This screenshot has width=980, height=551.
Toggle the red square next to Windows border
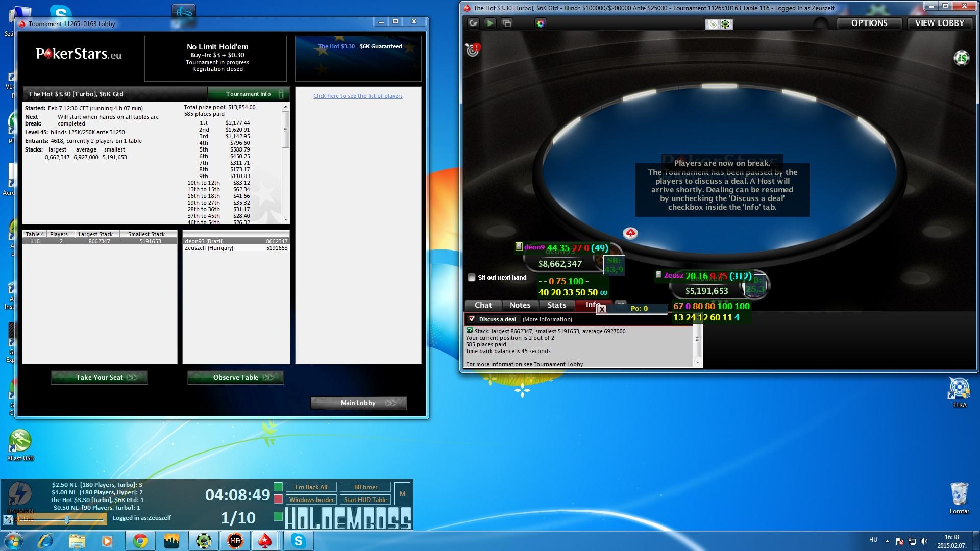pyautogui.click(x=278, y=499)
